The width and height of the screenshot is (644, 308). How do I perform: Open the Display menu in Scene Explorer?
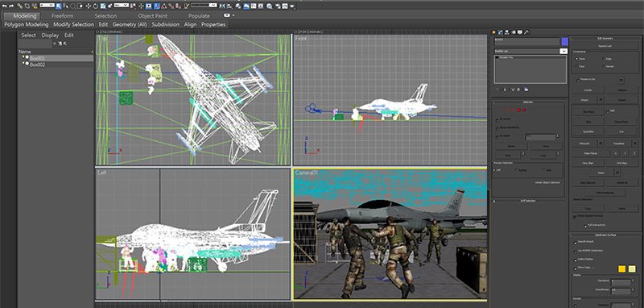pyautogui.click(x=50, y=35)
